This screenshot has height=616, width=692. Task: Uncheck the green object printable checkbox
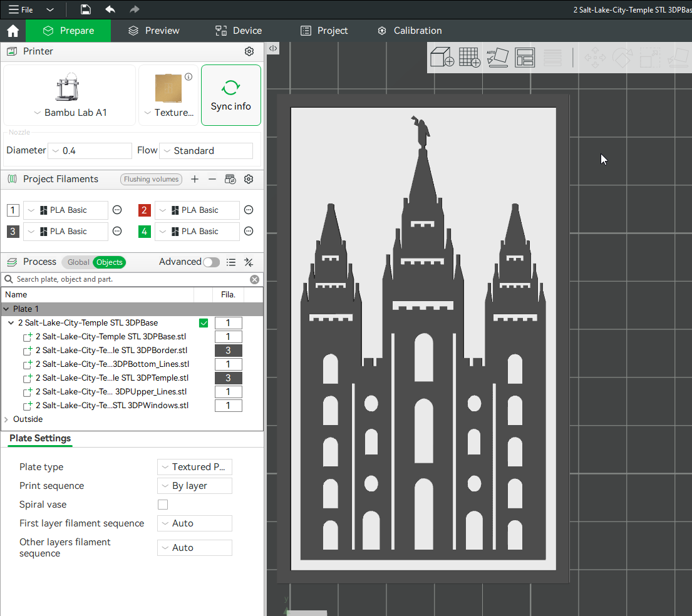click(x=204, y=323)
